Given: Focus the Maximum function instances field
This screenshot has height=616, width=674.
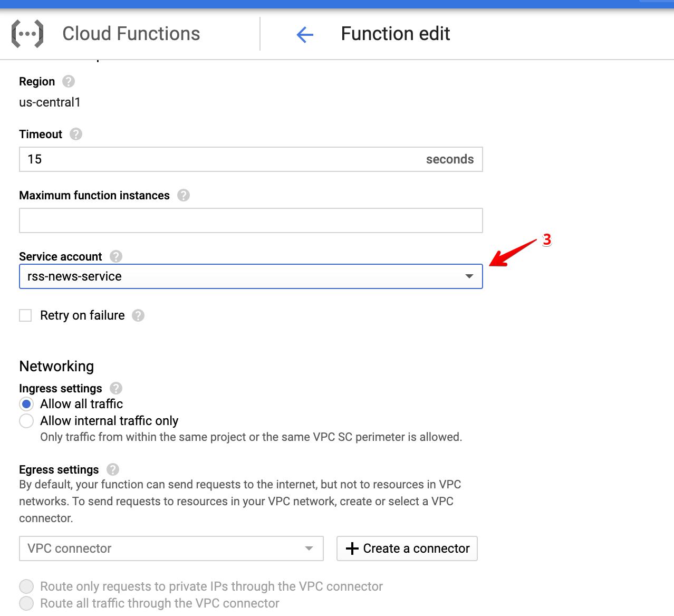Looking at the screenshot, I should [x=251, y=220].
